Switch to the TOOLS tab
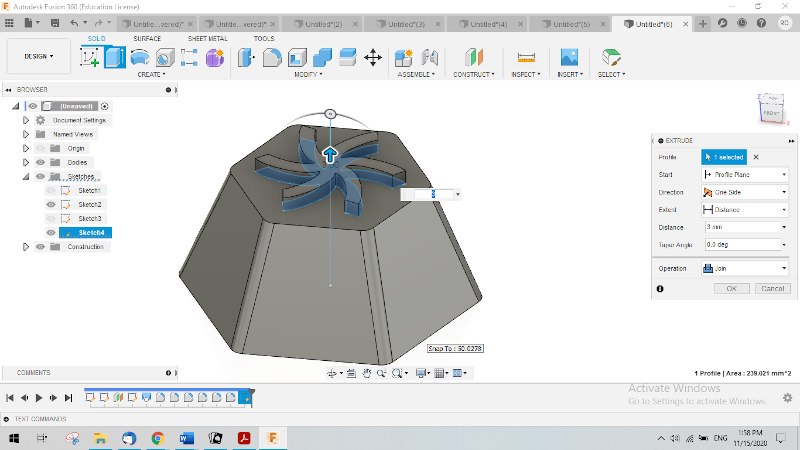 pos(264,38)
